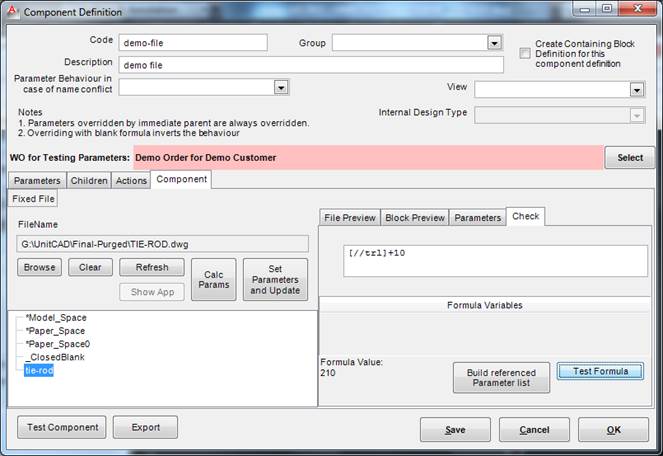Click the Component Definition window title icon
The image size is (663, 456).
[13, 12]
